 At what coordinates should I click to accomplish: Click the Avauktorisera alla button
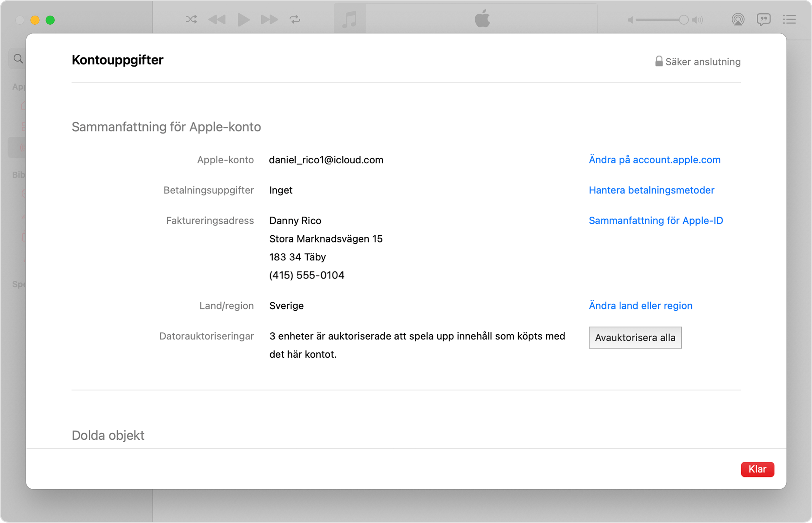635,338
